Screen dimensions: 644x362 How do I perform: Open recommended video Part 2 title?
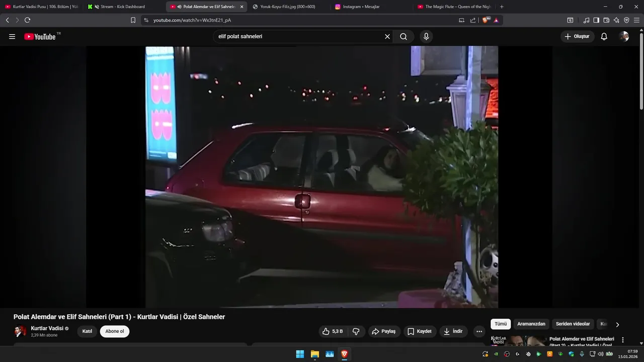coord(582,342)
